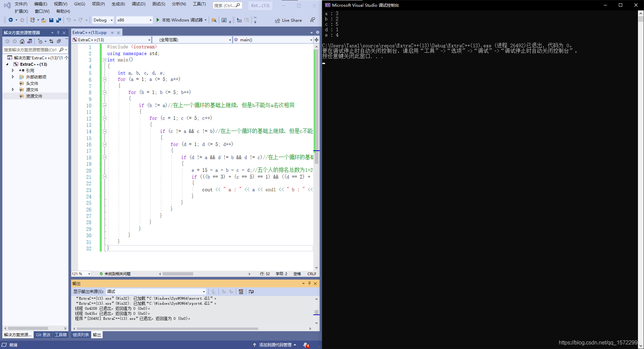This screenshot has width=644, height=349.
Task: Expand the 外部依赖项 tree node
Action: click(x=13, y=77)
